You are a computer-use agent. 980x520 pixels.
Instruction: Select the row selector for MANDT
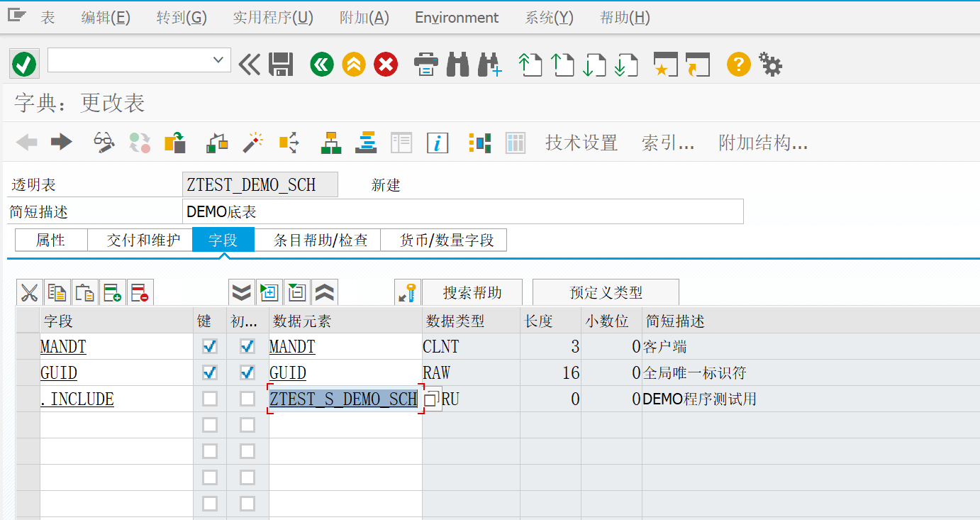point(28,347)
